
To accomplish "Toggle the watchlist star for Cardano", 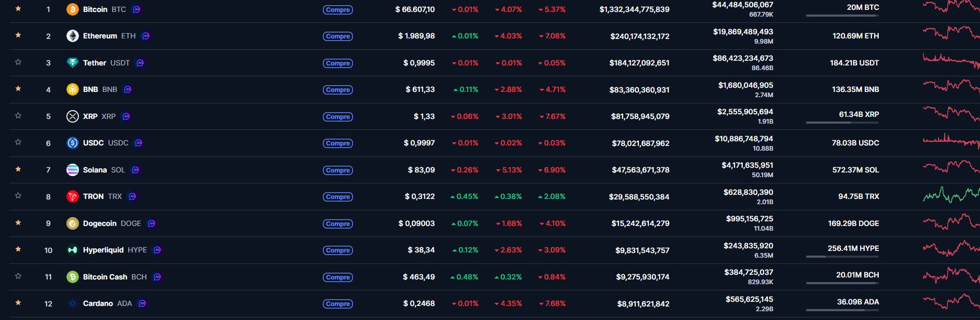I will (x=18, y=303).
